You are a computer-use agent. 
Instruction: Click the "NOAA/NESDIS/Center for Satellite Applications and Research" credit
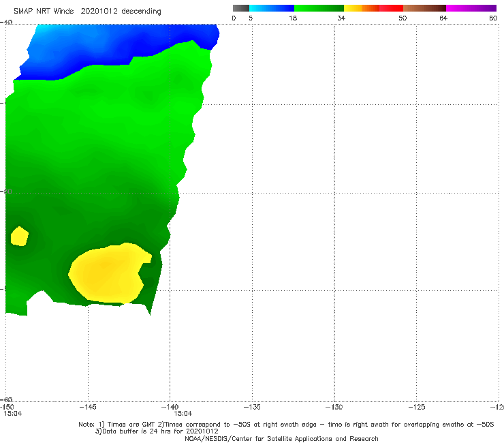(281, 438)
